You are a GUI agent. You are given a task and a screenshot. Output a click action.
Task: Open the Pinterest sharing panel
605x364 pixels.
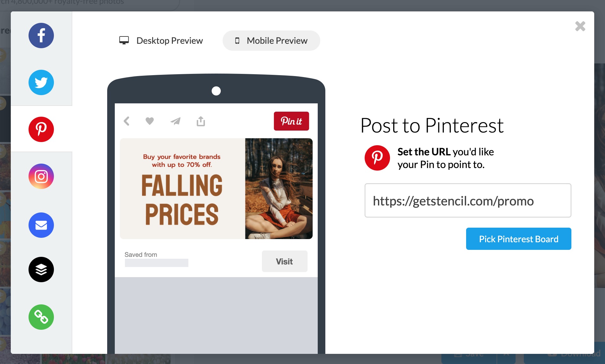coord(41,129)
